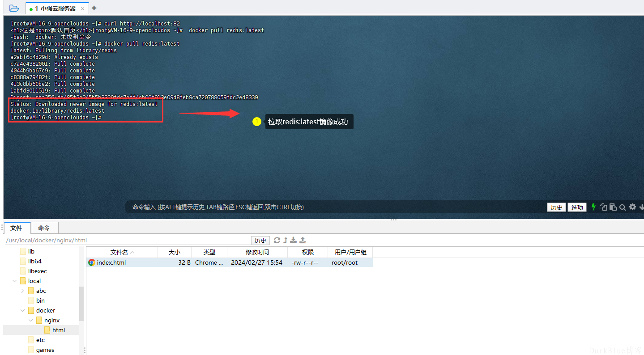
Task: Click the root/root owner cell
Action: coord(345,262)
